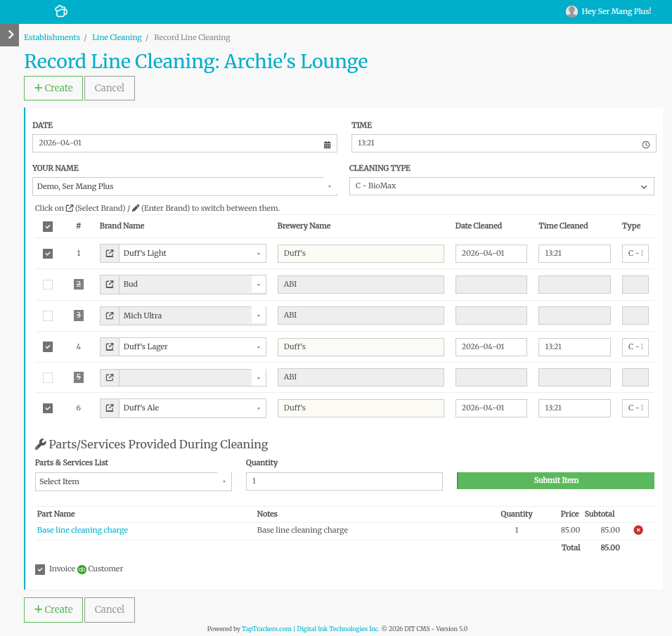Open the Duff's Lager brand dropdown
Viewport: 672px width, 636px height.
tap(193, 346)
